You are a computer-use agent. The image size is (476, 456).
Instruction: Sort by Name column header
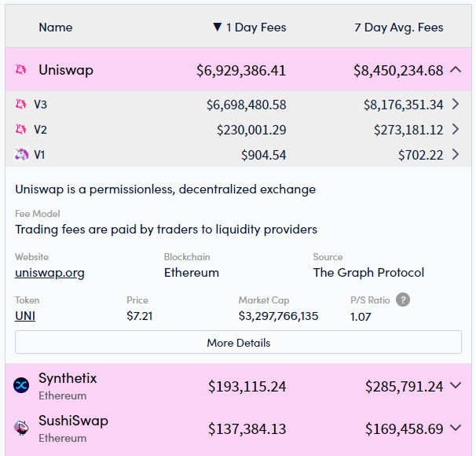pos(56,28)
